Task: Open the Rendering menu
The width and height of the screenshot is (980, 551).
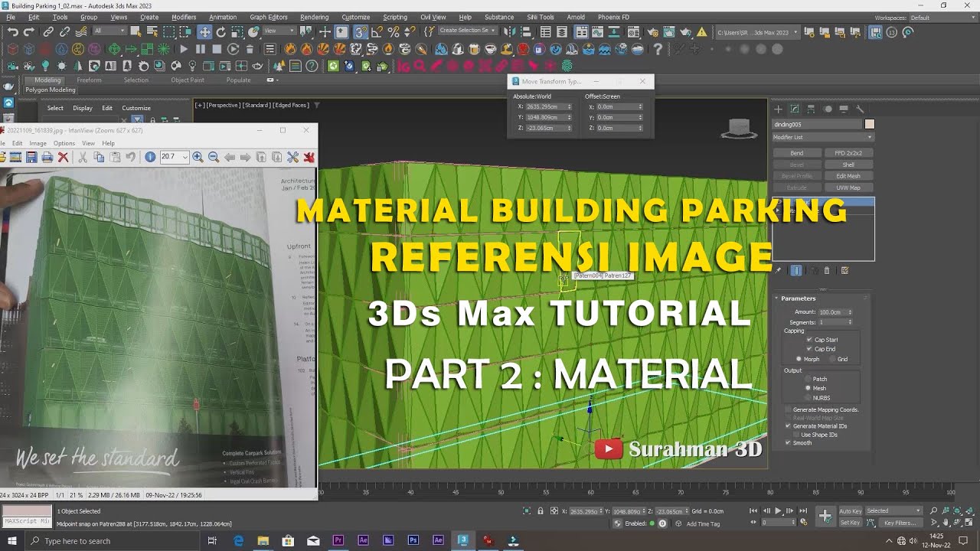Action: tap(314, 17)
